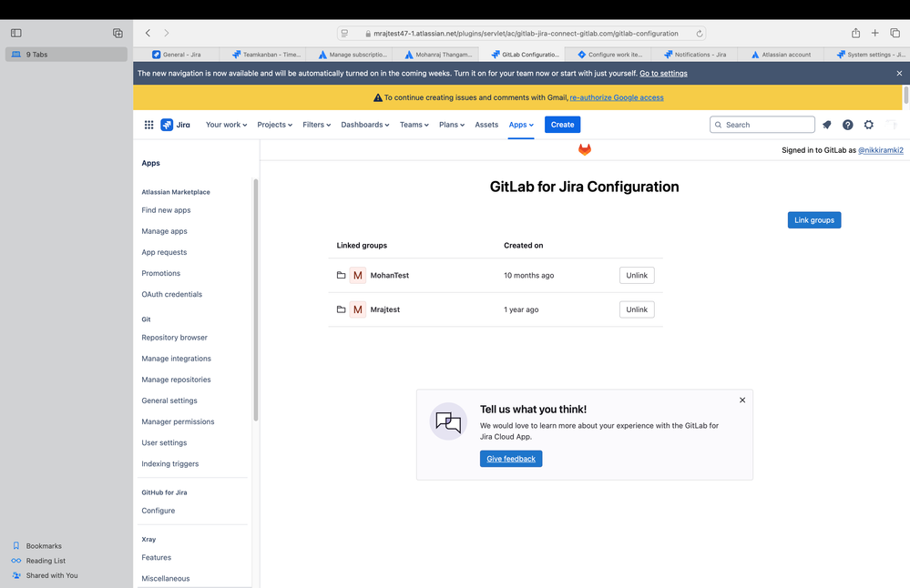910x588 pixels.
Task: Switch to the Configure work items tab
Action: 608,55
